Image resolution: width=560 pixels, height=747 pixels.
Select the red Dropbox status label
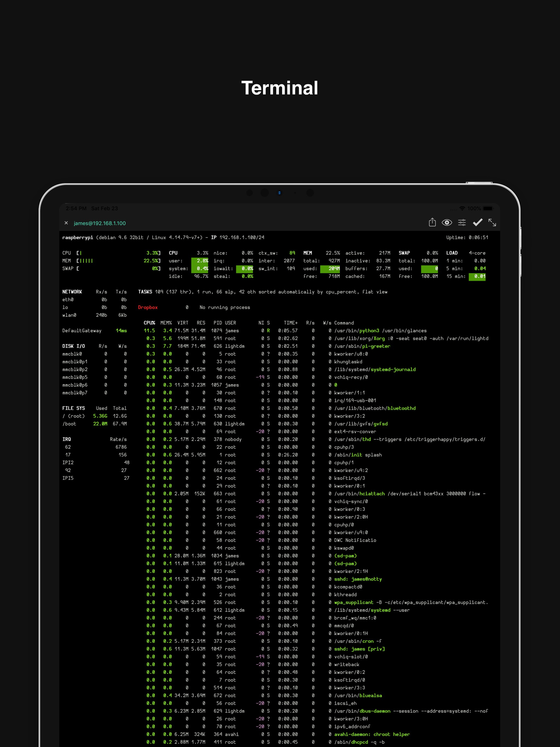[x=148, y=307]
